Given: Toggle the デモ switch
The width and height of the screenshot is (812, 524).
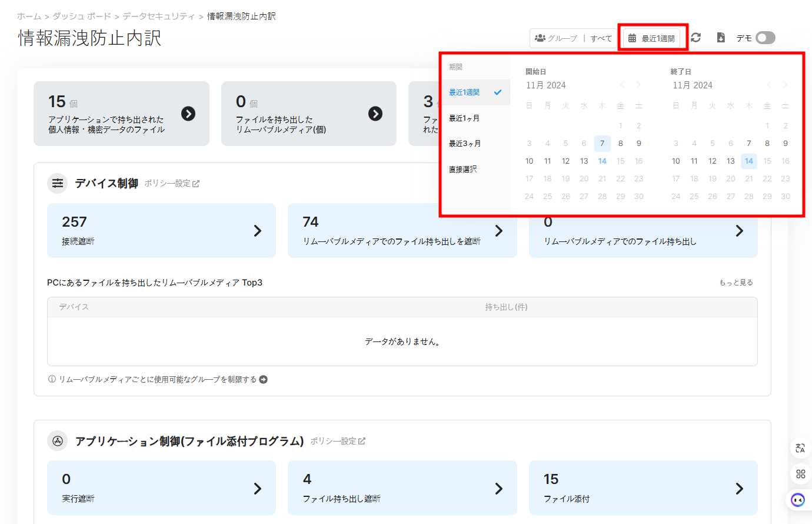Looking at the screenshot, I should 765,38.
